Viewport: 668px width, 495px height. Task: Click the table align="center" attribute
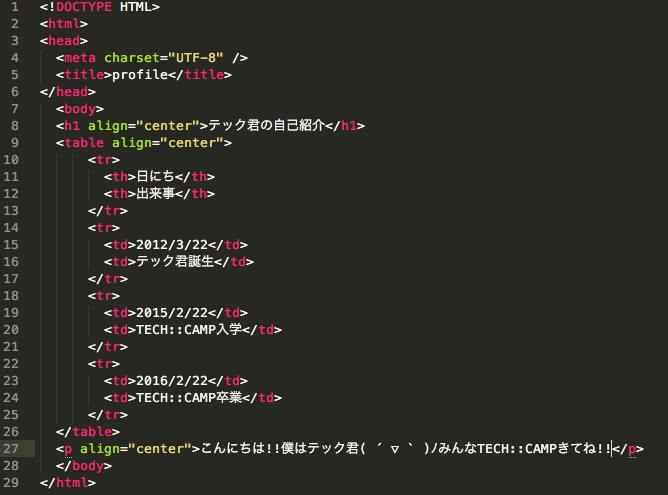tap(167, 143)
